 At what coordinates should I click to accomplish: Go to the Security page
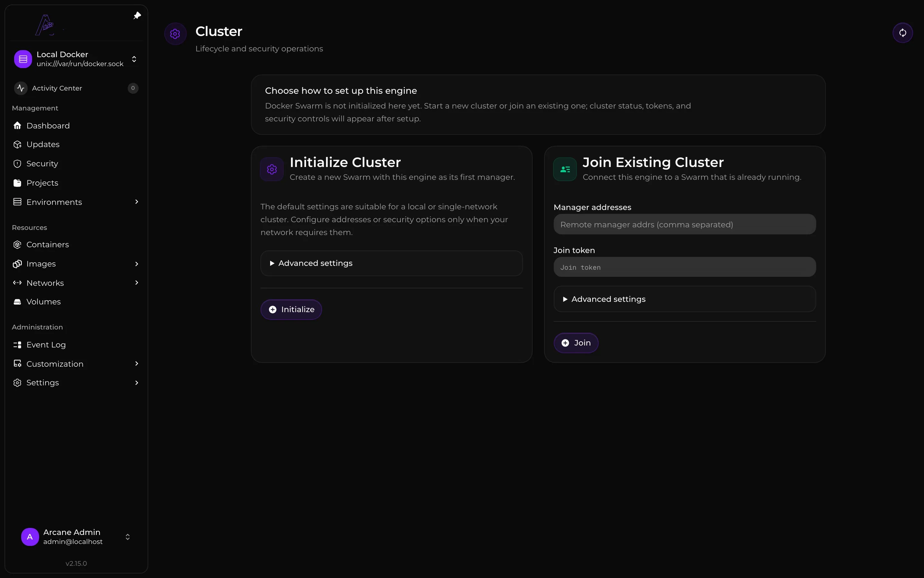76,164
